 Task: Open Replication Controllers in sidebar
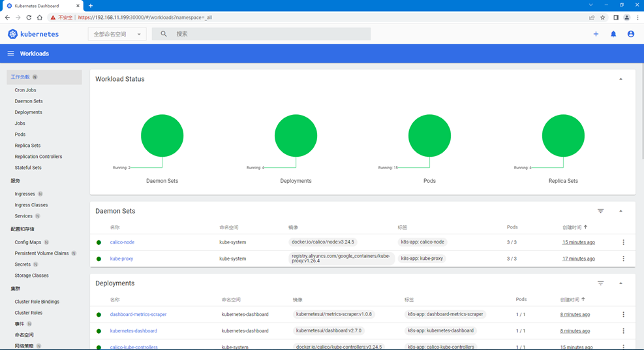pyautogui.click(x=38, y=157)
